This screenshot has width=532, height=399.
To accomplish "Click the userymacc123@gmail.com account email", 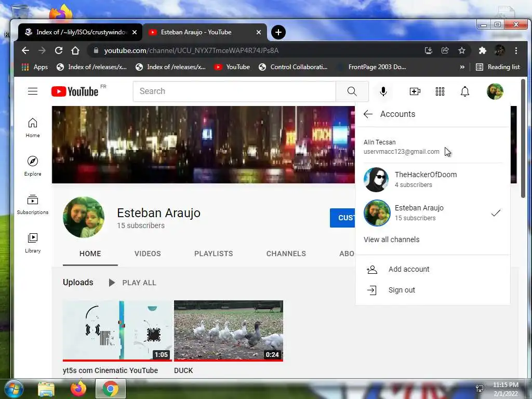I will 402,152.
